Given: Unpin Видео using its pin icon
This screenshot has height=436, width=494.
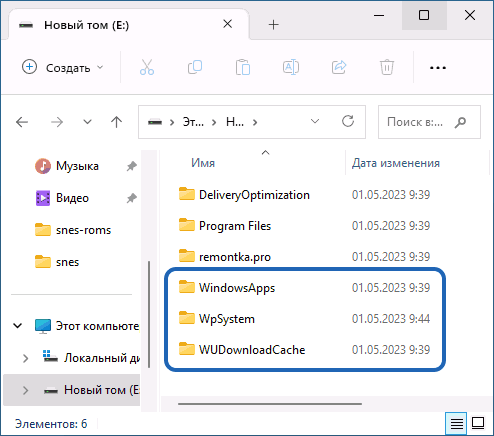Looking at the screenshot, I should tap(132, 198).
